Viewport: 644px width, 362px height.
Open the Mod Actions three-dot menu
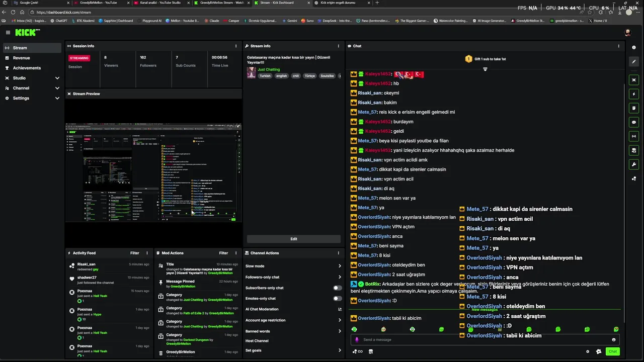tap(236, 253)
